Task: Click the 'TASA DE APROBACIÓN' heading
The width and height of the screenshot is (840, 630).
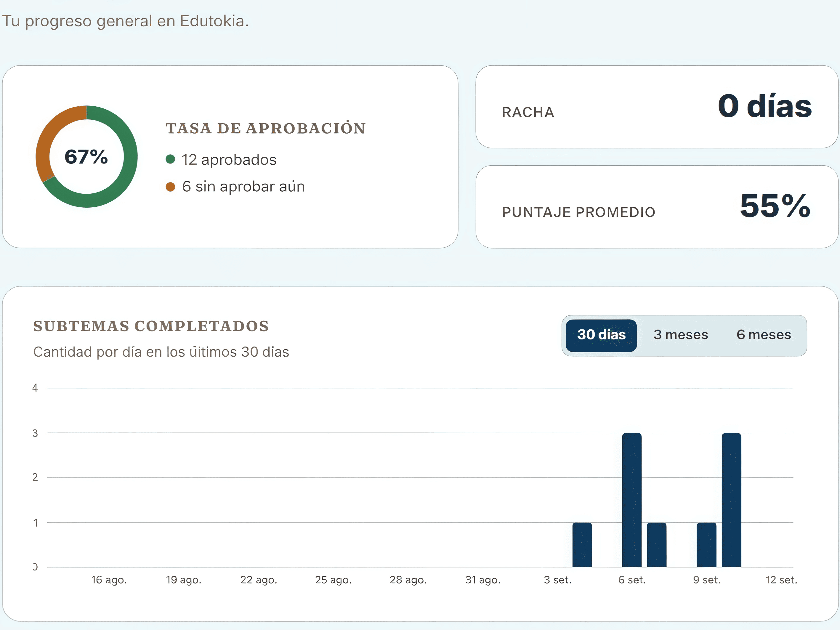Action: click(266, 128)
